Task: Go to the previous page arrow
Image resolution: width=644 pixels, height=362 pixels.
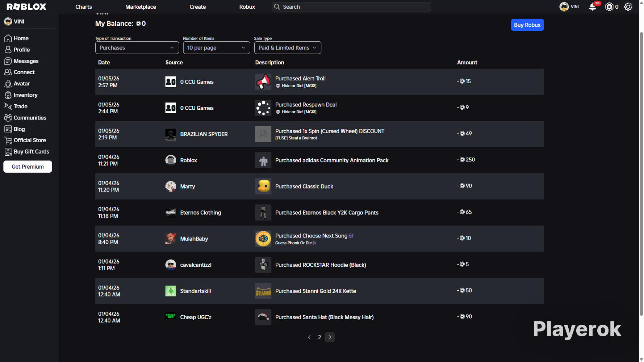Action: [x=309, y=337]
